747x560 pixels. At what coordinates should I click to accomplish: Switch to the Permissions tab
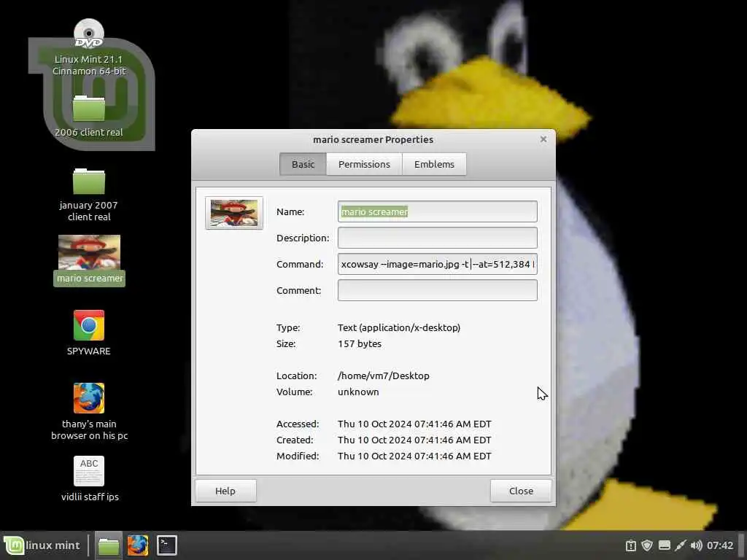pos(364,164)
